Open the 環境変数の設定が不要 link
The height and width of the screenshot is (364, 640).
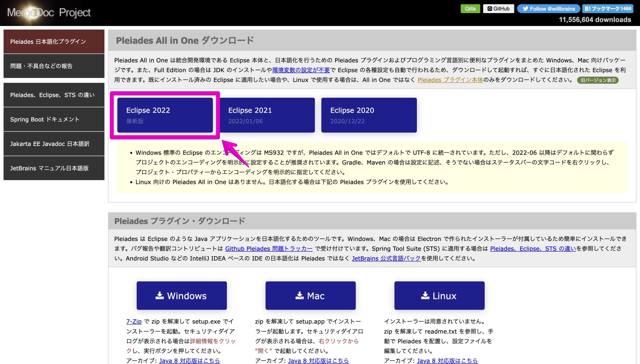coord(301,70)
